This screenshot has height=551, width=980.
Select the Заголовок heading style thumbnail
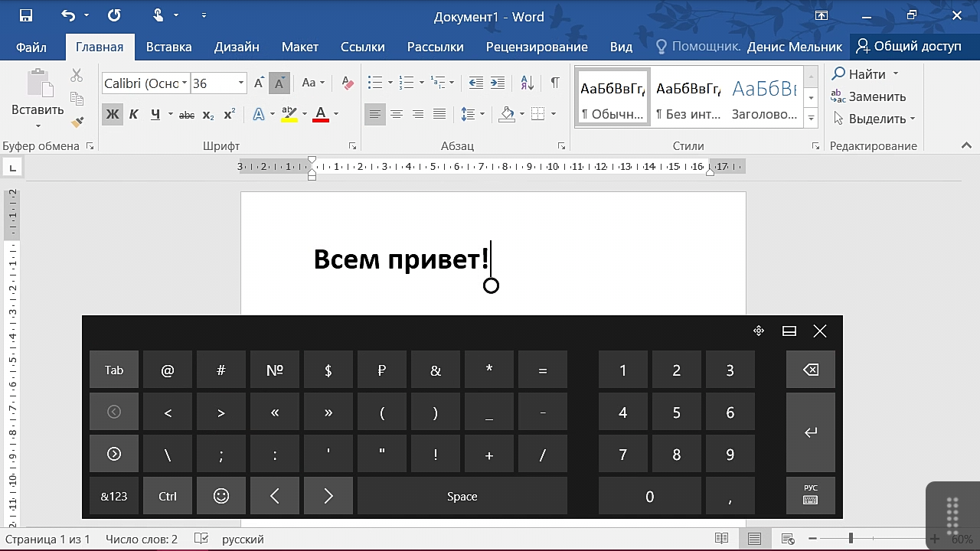click(764, 100)
